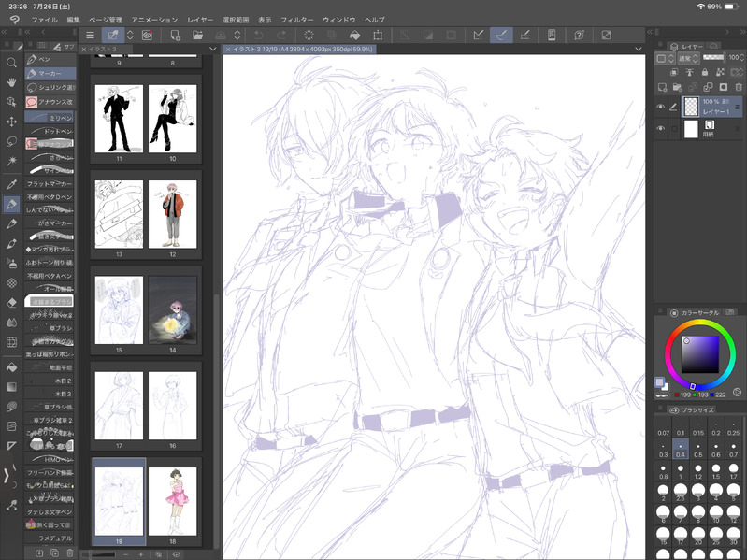Hide レイヤー1 layer using eye icon
747x560 pixels.
pos(661,107)
